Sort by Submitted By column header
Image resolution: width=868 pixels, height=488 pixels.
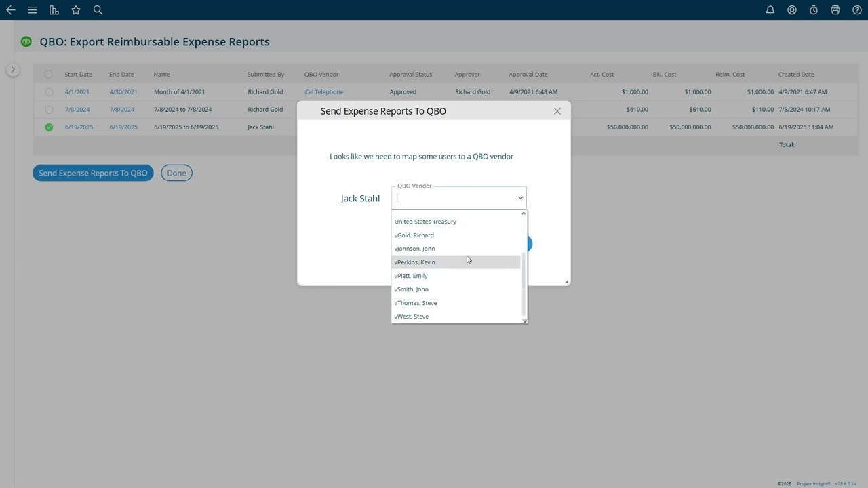pyautogui.click(x=266, y=74)
